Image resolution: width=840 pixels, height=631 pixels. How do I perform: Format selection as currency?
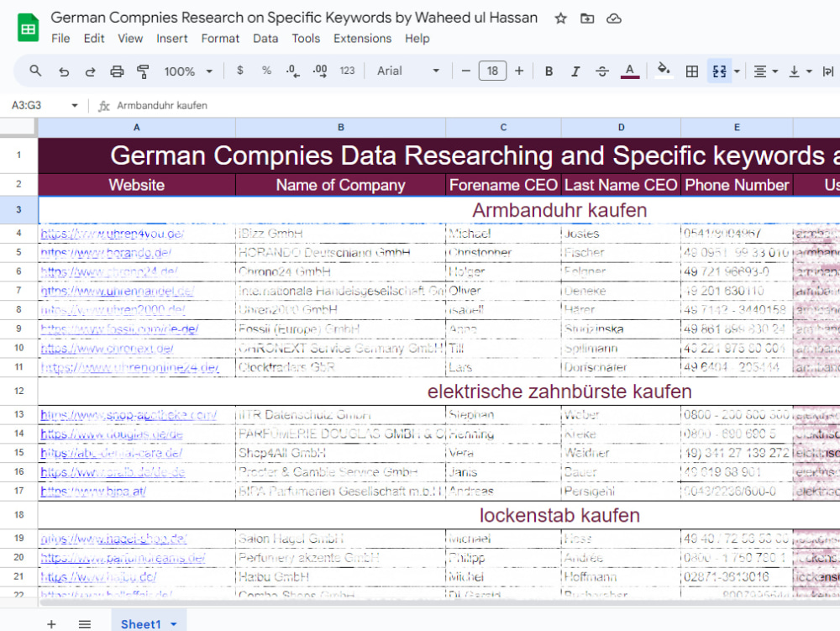pos(240,71)
